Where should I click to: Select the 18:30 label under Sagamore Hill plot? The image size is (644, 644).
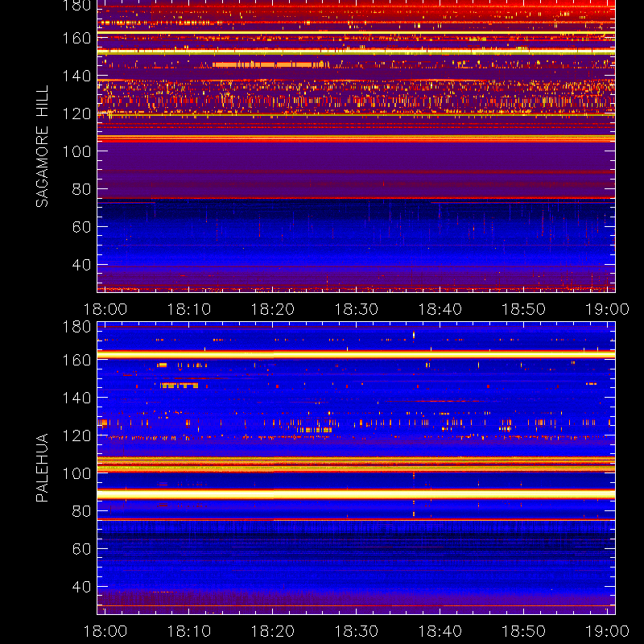pyautogui.click(x=356, y=309)
